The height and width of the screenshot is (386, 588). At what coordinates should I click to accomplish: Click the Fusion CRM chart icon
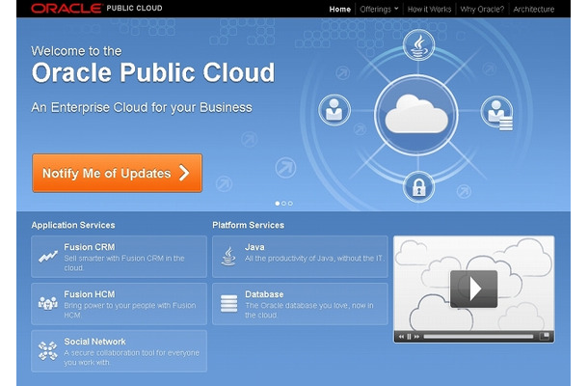tap(48, 257)
